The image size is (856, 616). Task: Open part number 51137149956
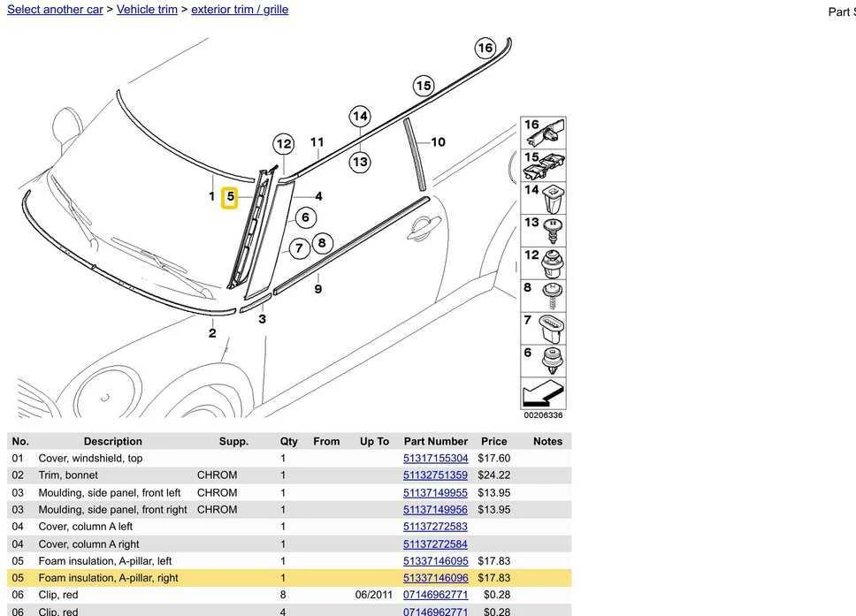click(436, 510)
